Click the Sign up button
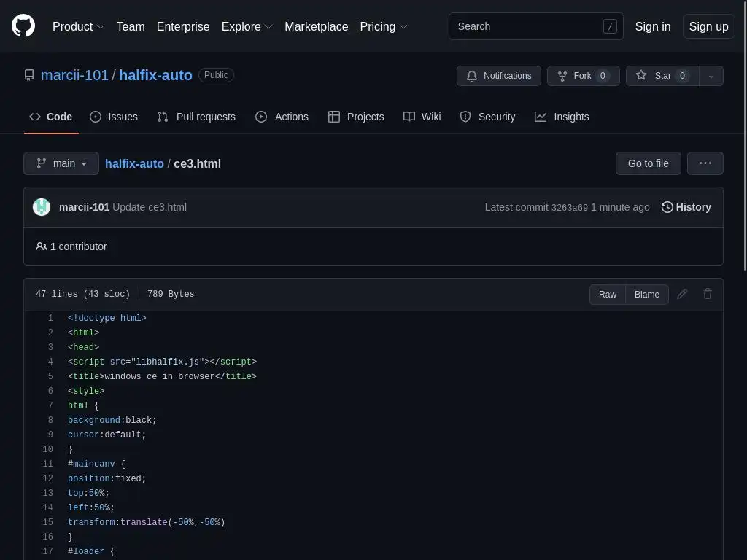The image size is (747, 560). [x=708, y=27]
